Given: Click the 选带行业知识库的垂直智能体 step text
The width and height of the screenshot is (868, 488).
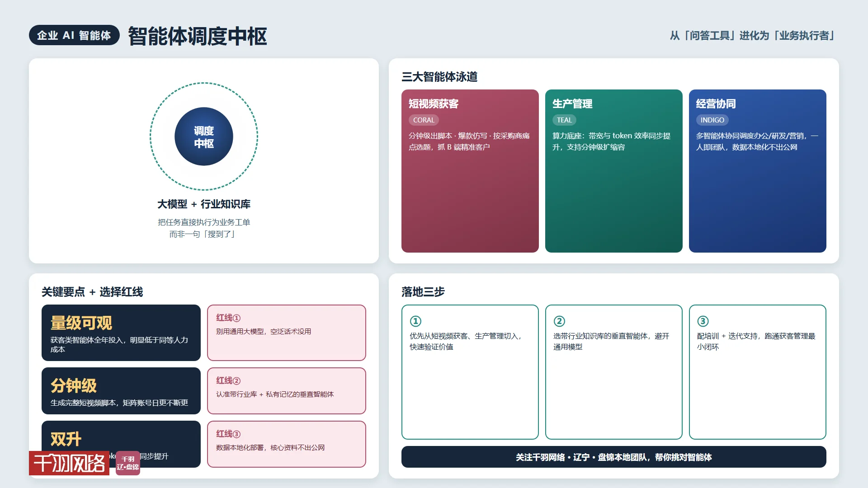Looking at the screenshot, I should click(611, 342).
